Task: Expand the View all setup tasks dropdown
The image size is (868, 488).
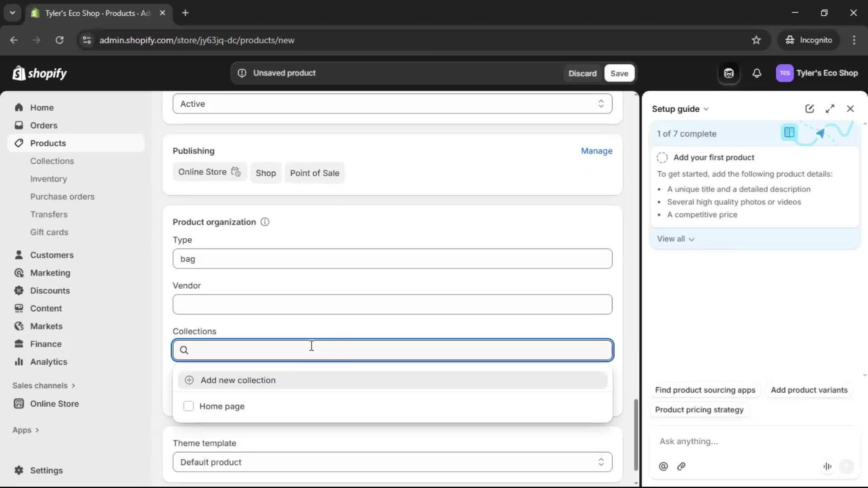Action: coord(676,239)
